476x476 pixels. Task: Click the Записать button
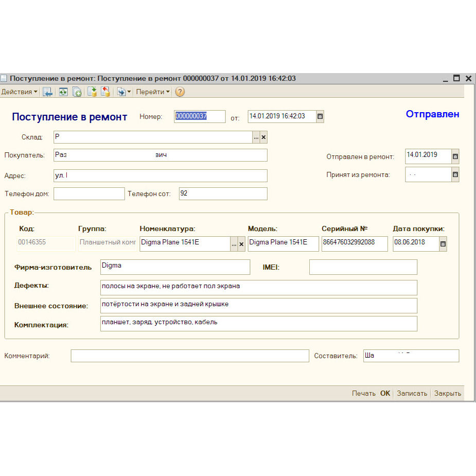point(412,394)
